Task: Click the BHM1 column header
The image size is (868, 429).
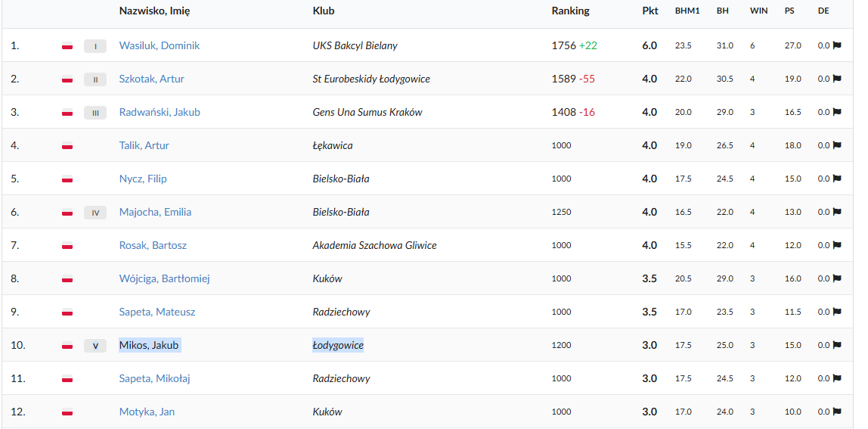Action: (x=687, y=11)
